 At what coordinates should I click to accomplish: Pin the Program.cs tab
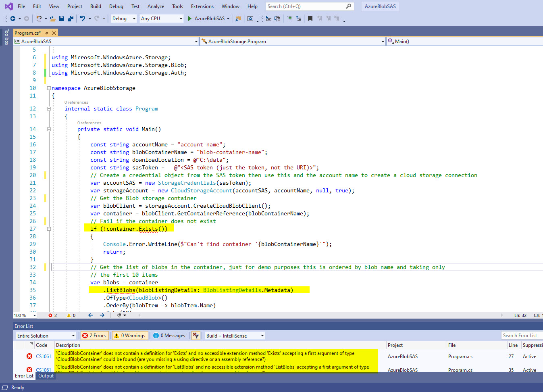pyautogui.click(x=47, y=33)
